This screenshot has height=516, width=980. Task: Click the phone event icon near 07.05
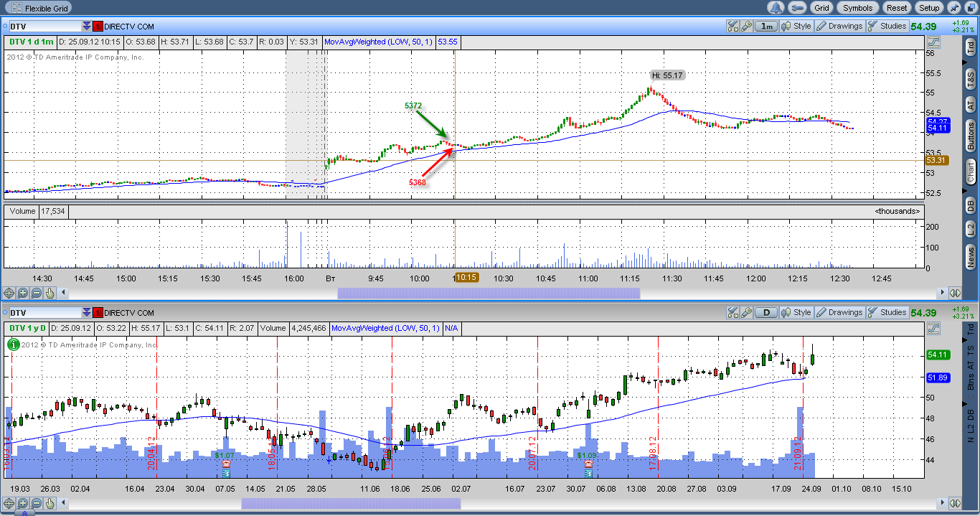pyautogui.click(x=226, y=464)
